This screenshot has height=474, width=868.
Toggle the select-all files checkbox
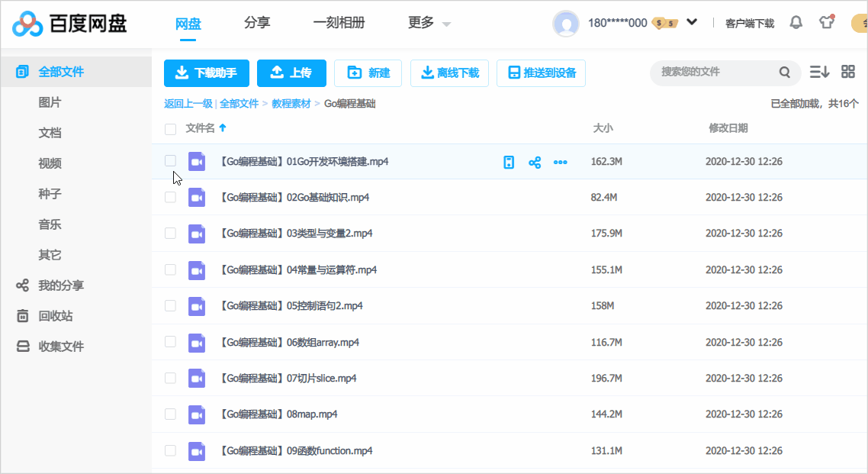(x=170, y=129)
